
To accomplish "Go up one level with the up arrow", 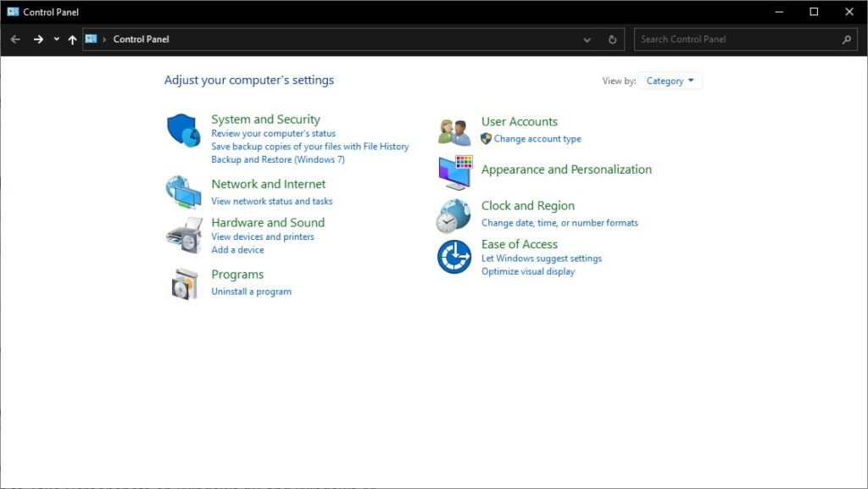I will (72, 39).
